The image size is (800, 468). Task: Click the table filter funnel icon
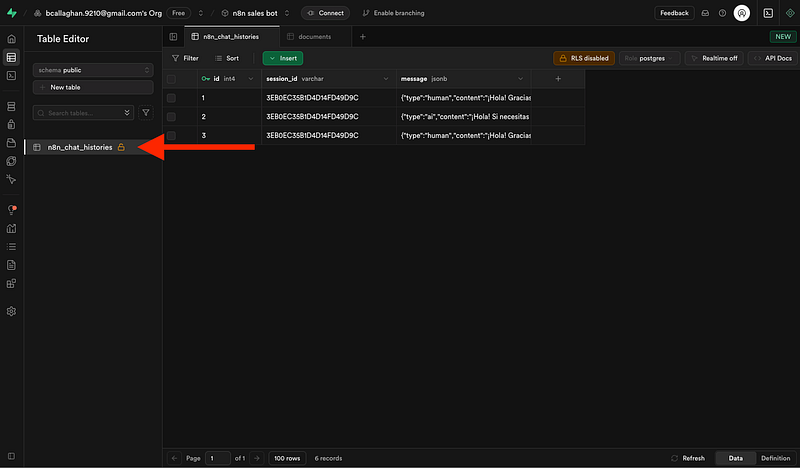(145, 113)
